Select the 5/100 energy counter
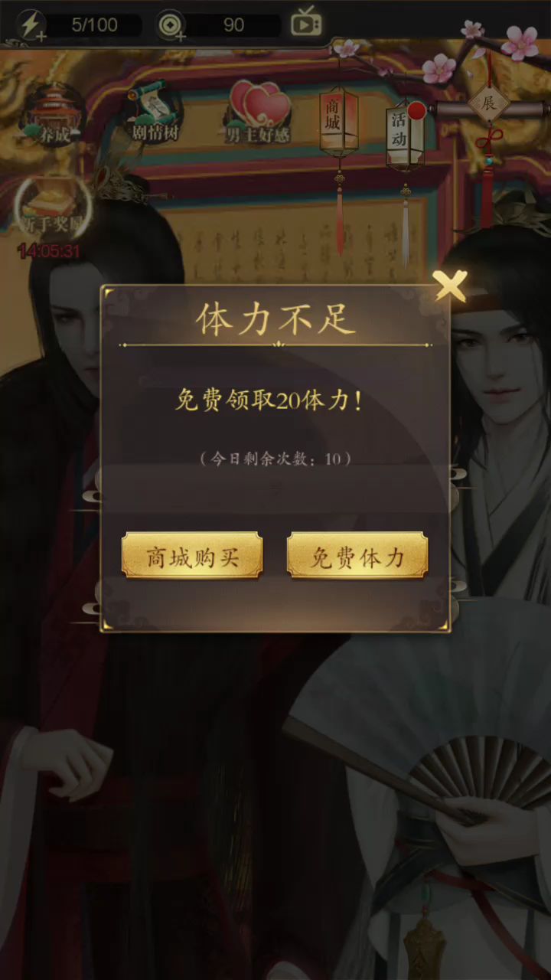Screen dimensions: 551x980 click(95, 25)
